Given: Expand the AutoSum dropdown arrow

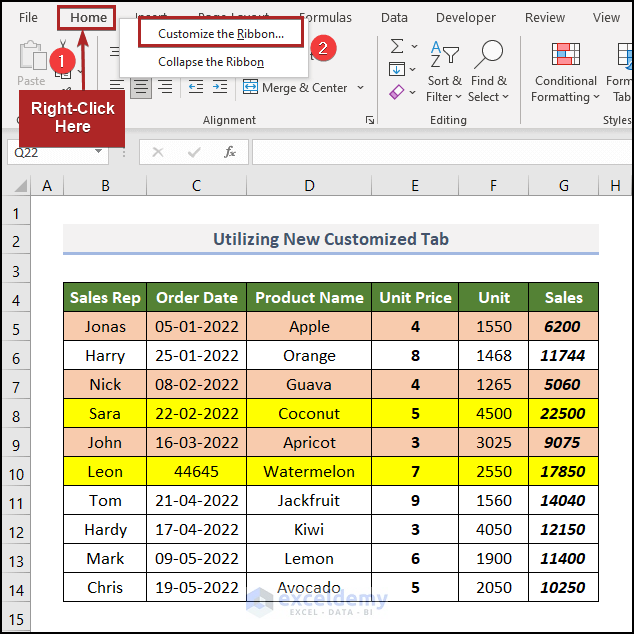Looking at the screenshot, I should point(413,47).
